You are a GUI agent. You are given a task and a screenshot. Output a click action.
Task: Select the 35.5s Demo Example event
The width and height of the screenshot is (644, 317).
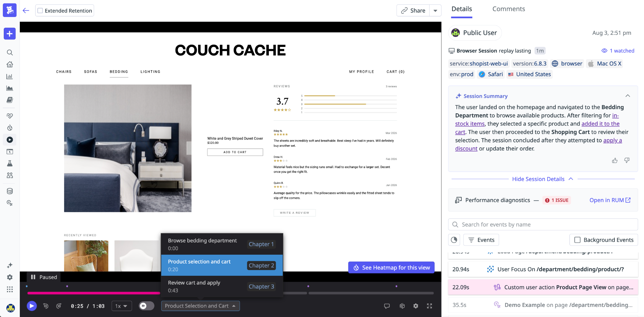pyautogui.click(x=543, y=305)
